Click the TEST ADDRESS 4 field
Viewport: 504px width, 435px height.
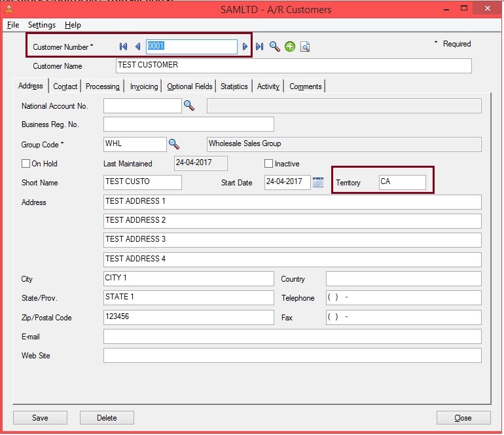[292, 259]
